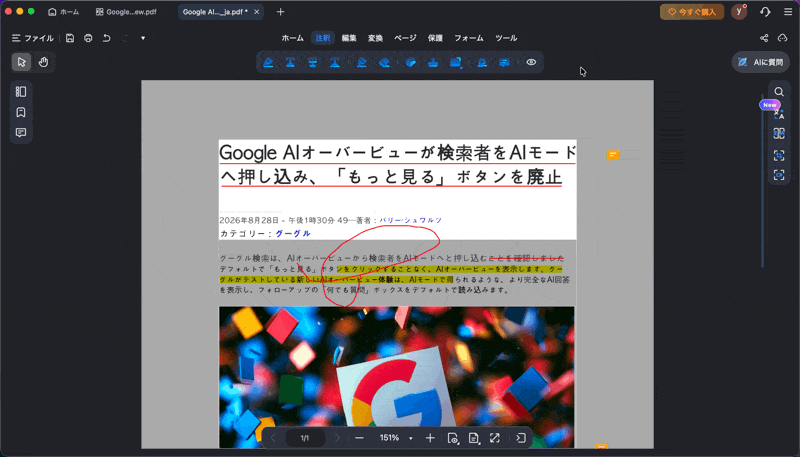
Task: Select the Strikethrough text tool
Action: [x=313, y=62]
